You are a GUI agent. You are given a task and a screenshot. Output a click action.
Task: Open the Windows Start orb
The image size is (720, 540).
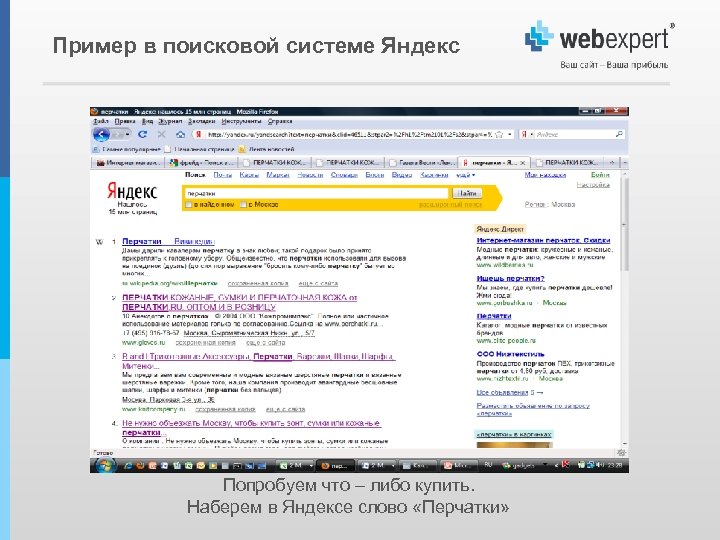[x=104, y=465]
